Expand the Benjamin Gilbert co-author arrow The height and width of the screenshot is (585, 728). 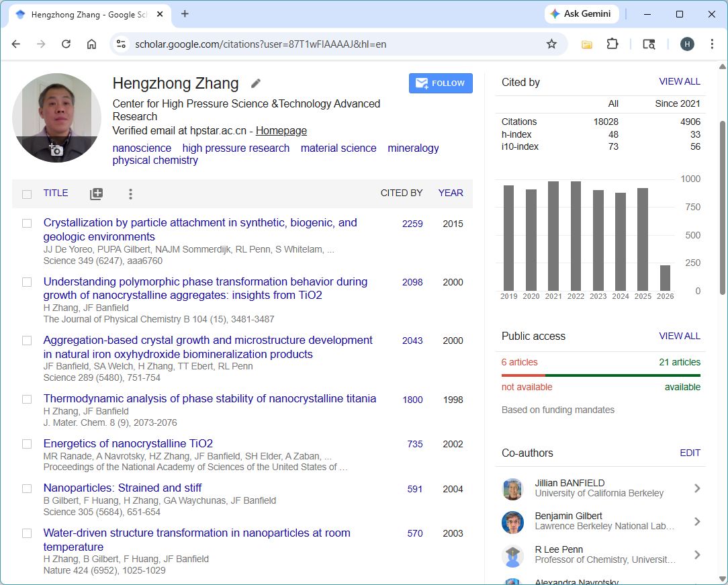[697, 521]
